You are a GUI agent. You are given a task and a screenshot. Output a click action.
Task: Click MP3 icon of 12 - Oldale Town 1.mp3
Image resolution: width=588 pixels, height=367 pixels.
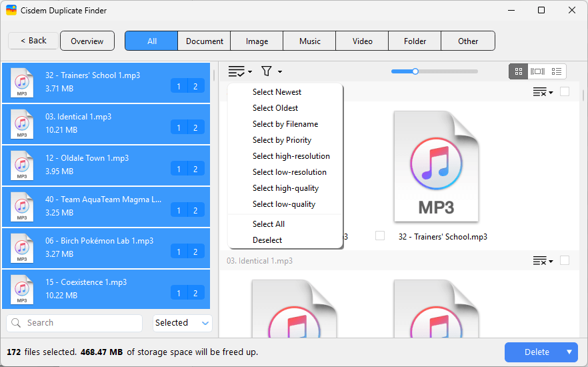click(22, 165)
